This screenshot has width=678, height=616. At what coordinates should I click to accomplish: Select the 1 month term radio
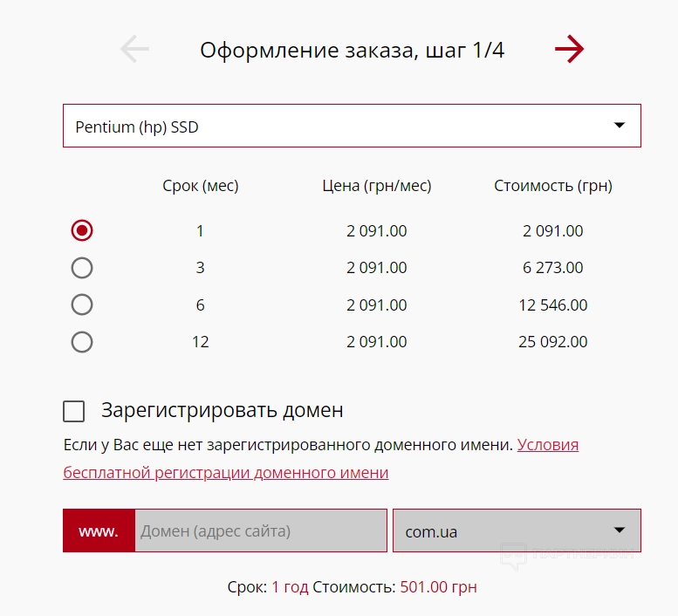click(82, 230)
